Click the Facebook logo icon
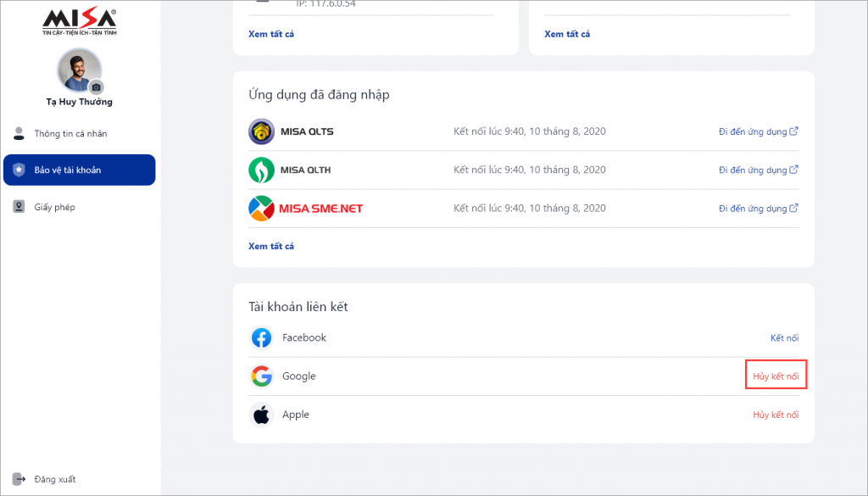 pyautogui.click(x=261, y=337)
